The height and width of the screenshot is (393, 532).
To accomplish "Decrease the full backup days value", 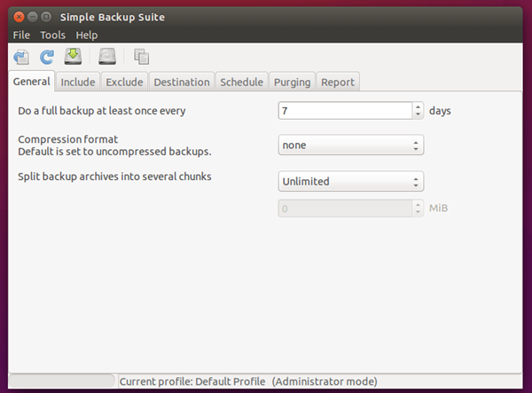I will coord(418,114).
